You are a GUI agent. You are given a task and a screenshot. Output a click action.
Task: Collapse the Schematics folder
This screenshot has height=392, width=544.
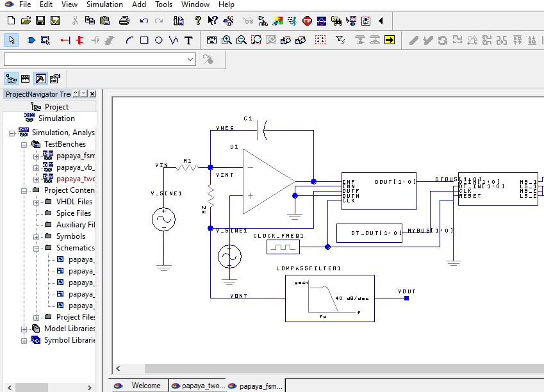click(x=36, y=249)
